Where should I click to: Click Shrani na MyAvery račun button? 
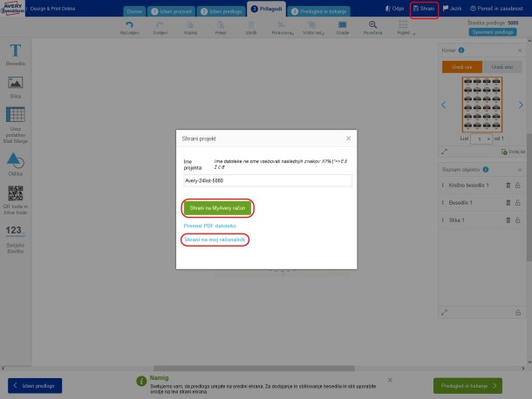(x=217, y=208)
